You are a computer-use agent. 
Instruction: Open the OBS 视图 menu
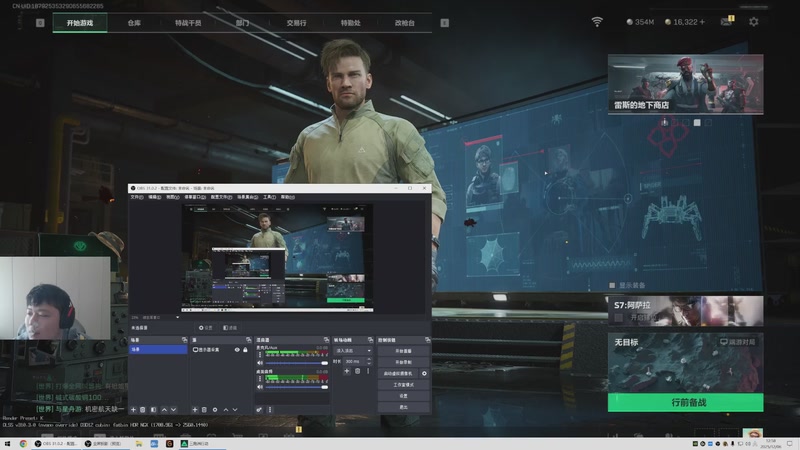click(173, 197)
